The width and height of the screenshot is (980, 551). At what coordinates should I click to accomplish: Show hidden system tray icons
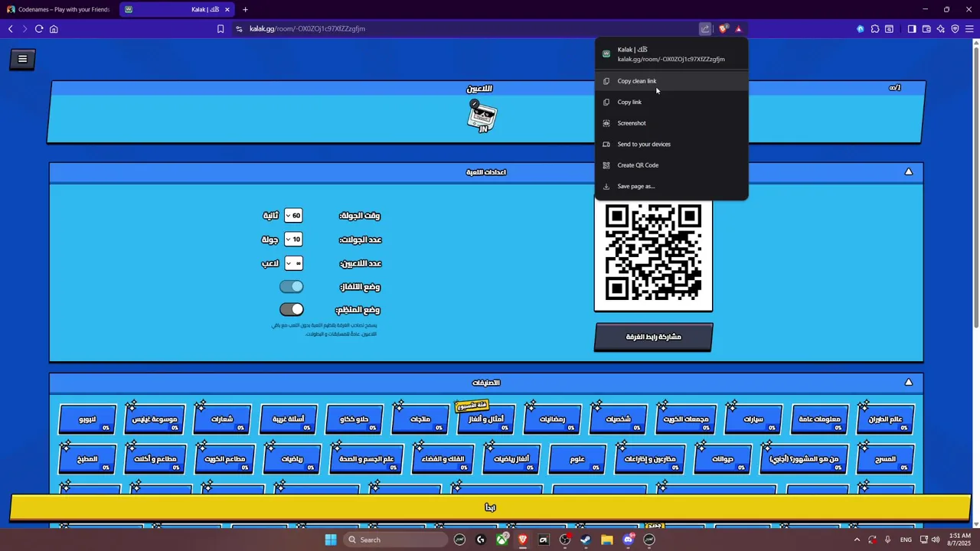pos(857,540)
